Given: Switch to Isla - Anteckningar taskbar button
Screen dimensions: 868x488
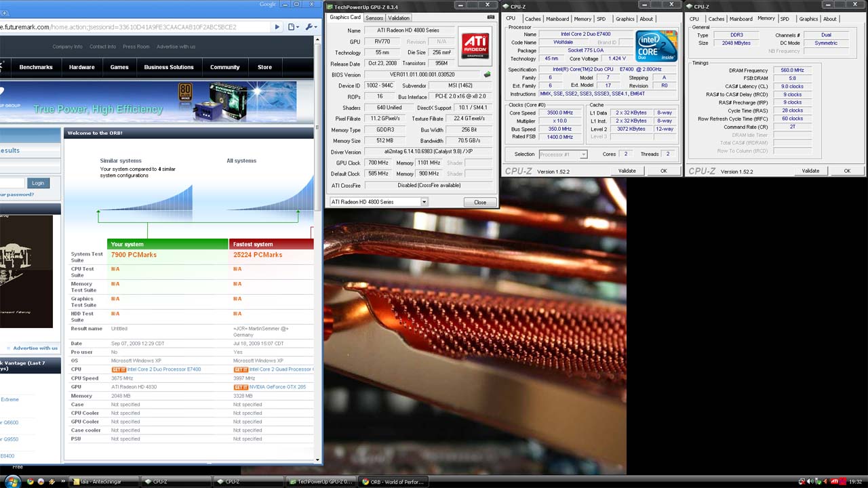Looking at the screenshot, I should pyautogui.click(x=104, y=482).
